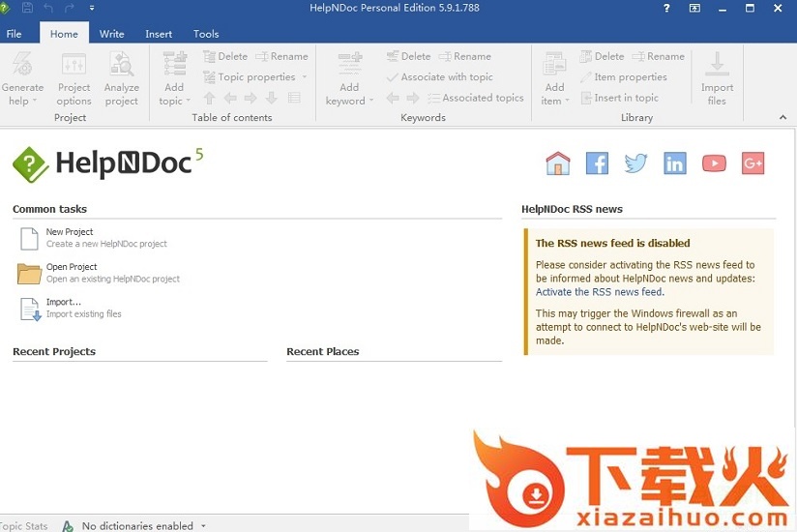Viewport: 797px width, 532px height.
Task: Click the Add topic icon
Action: click(174, 65)
